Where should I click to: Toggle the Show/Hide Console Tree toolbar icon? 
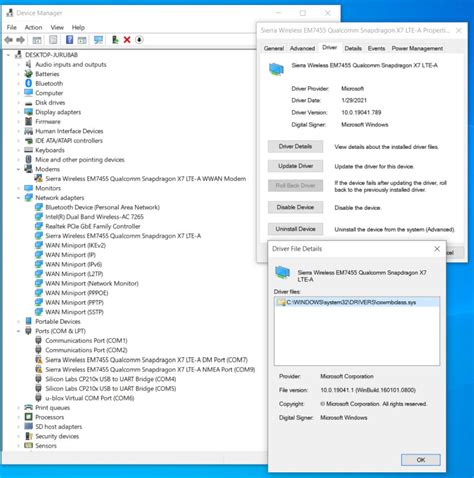(37, 40)
